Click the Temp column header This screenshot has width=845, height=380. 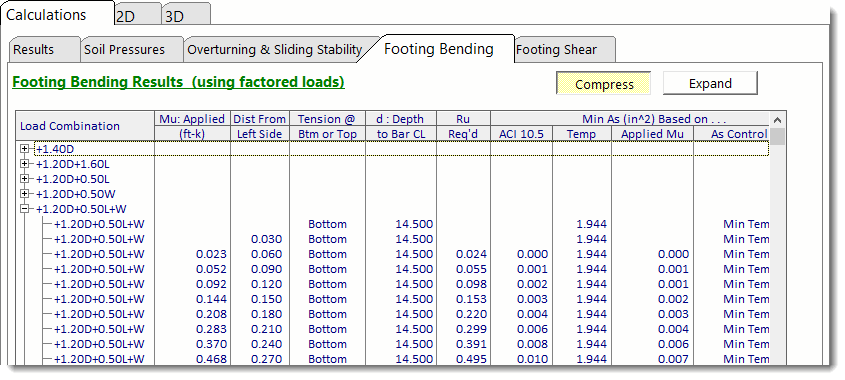581,134
